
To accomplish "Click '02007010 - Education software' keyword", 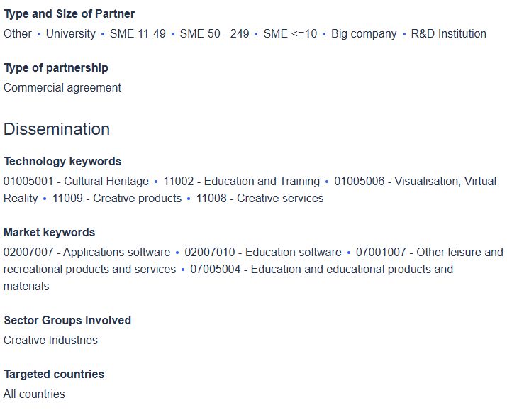I will pyautogui.click(x=262, y=252).
